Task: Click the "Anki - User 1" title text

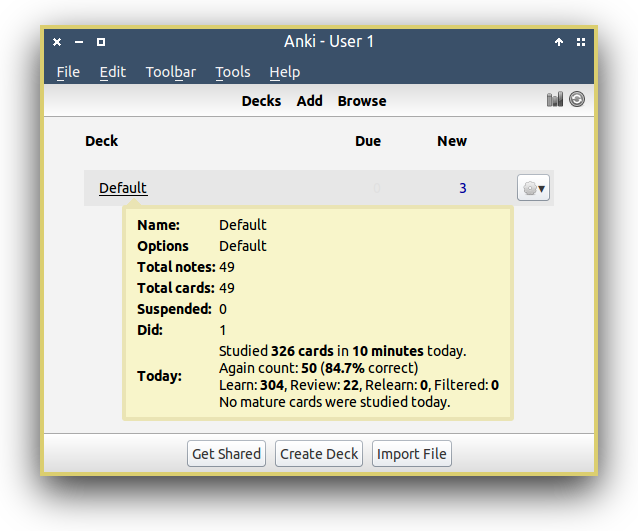Action: (x=329, y=42)
